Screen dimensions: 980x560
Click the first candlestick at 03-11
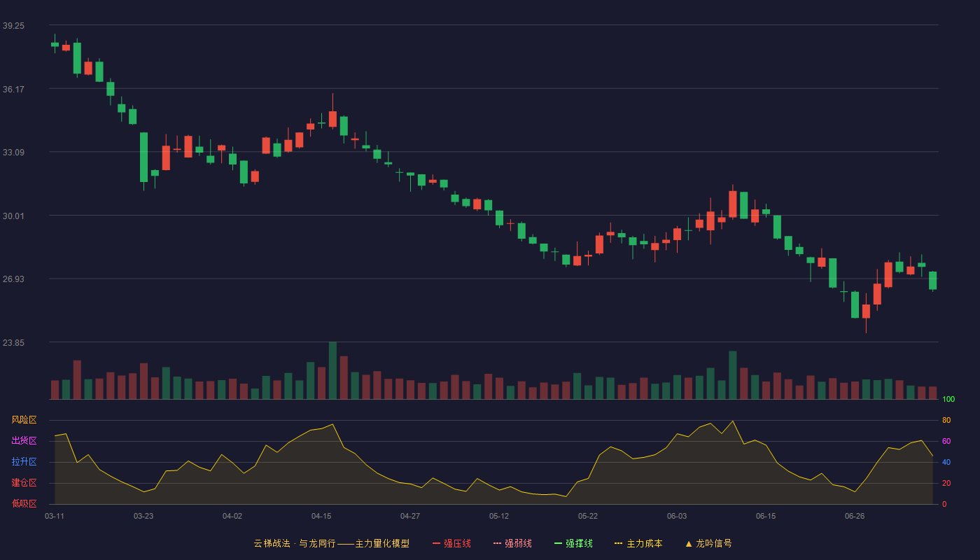coord(55,44)
